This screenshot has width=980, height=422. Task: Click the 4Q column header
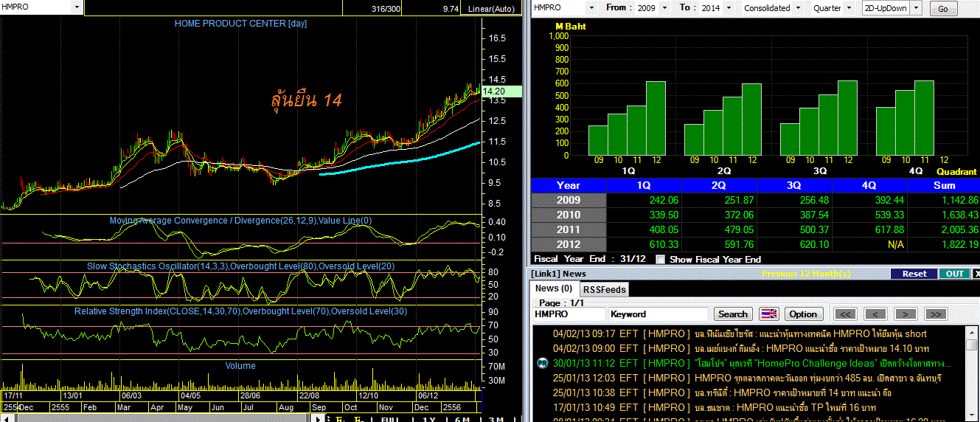coord(869,185)
